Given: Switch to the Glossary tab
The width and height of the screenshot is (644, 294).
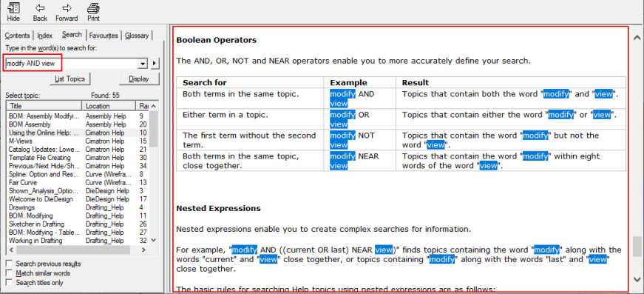Looking at the screenshot, I should point(137,36).
